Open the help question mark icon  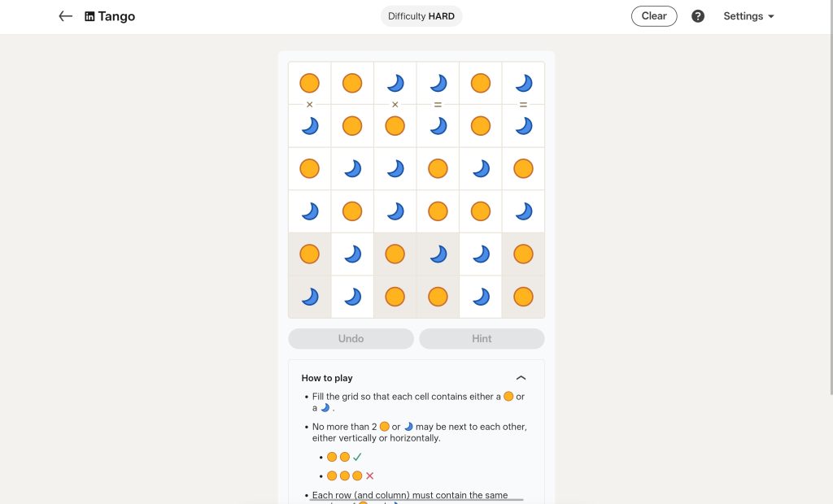pos(698,15)
